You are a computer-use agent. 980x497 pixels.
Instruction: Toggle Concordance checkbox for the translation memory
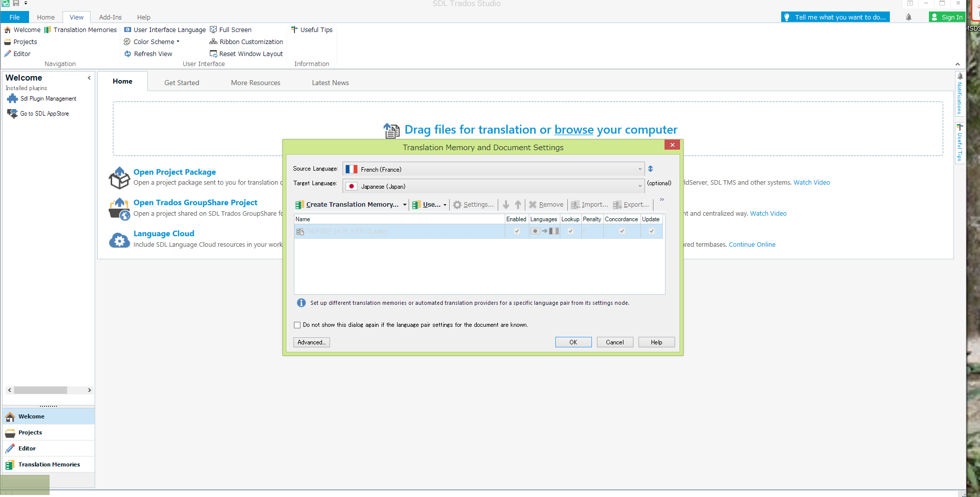pos(622,231)
